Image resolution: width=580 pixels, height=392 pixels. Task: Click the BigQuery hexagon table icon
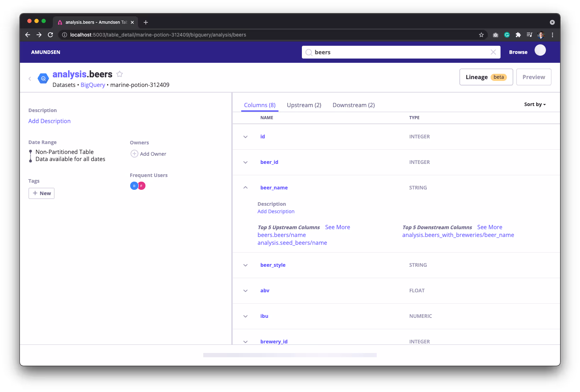tap(43, 78)
